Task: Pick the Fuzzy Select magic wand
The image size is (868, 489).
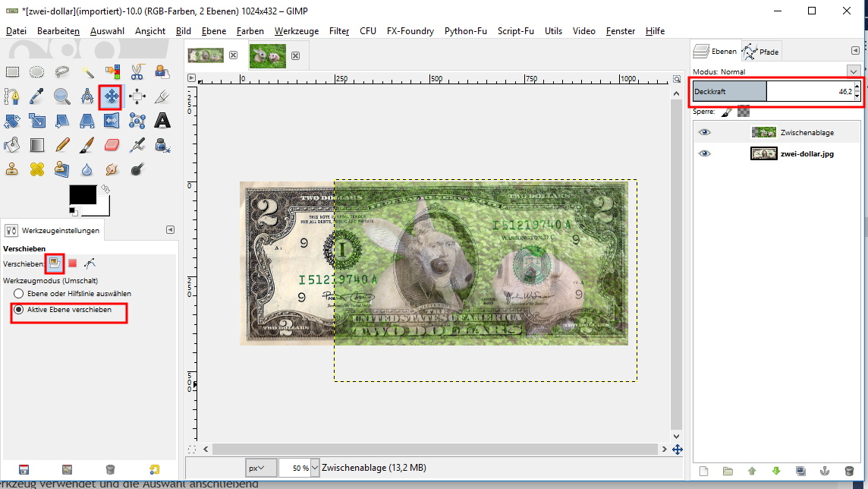Action: point(87,72)
